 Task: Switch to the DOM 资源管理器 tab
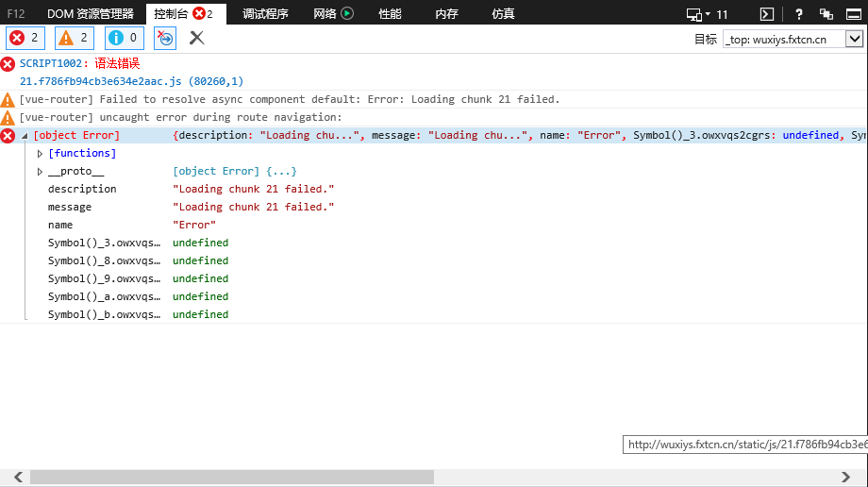click(91, 13)
